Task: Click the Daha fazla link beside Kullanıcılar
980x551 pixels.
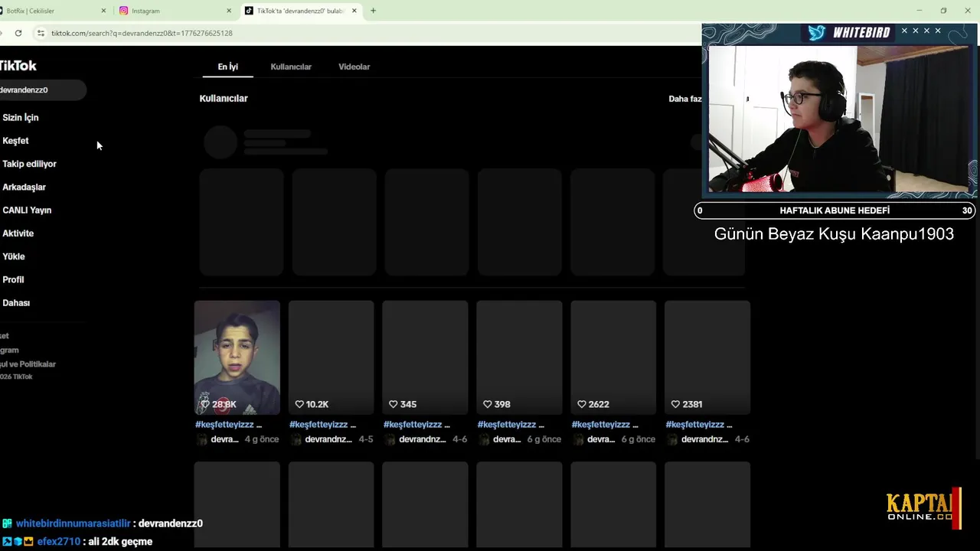Action: [685, 99]
